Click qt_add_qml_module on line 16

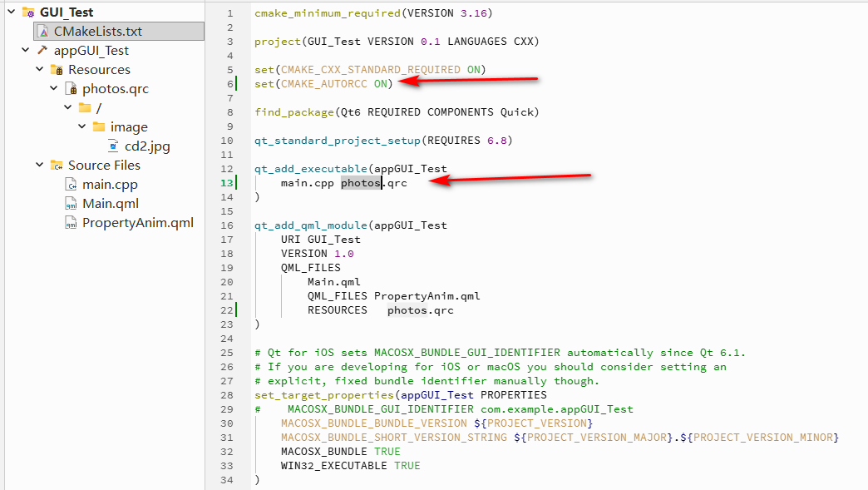311,226
